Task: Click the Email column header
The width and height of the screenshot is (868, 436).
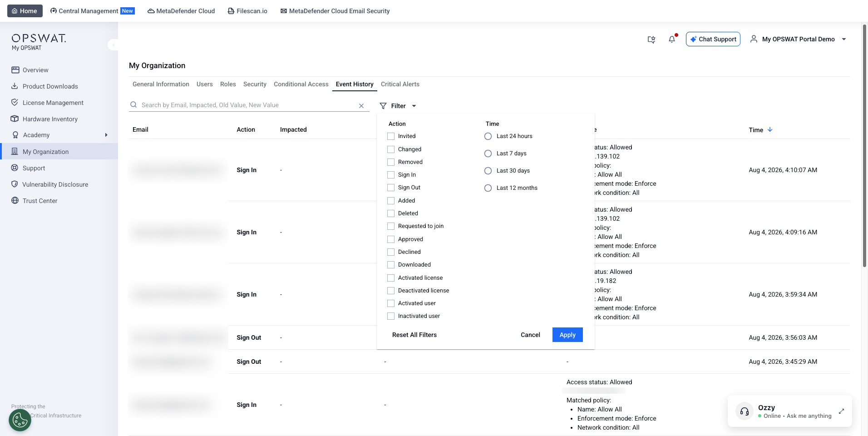Action: [140, 129]
